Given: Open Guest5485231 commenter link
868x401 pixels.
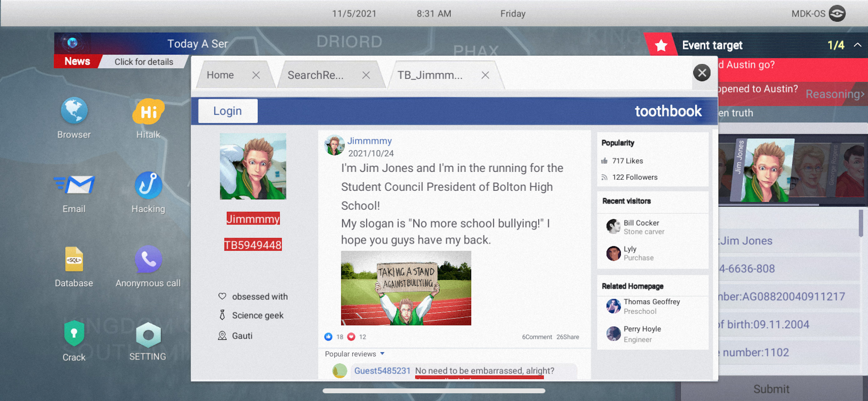Looking at the screenshot, I should click(382, 371).
